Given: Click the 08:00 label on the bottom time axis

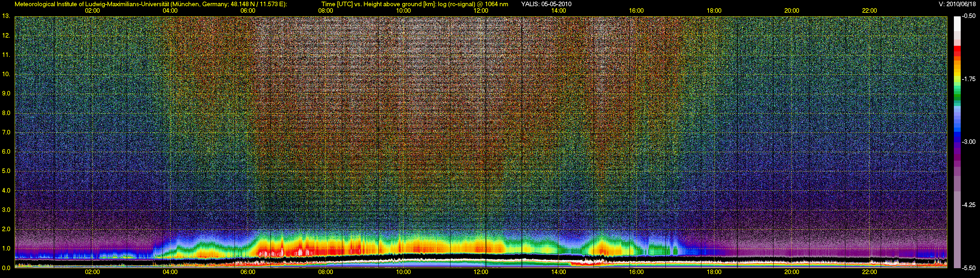Looking at the screenshot, I should tap(326, 272).
